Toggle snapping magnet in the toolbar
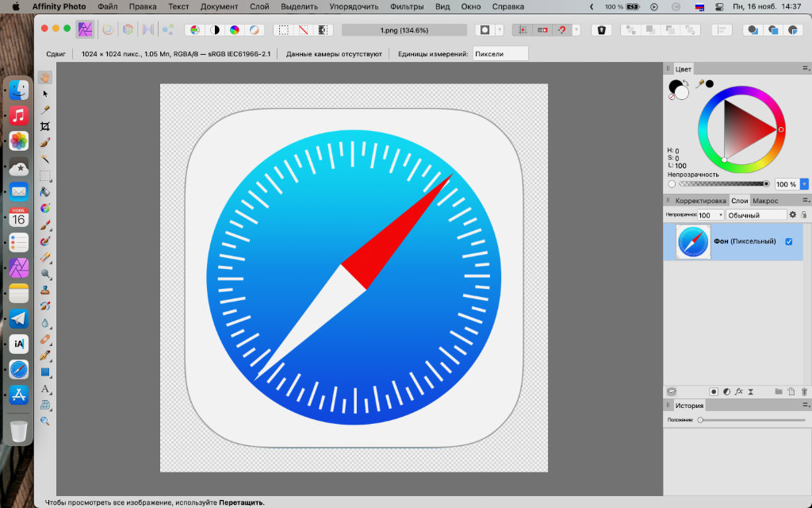The height and width of the screenshot is (508, 812). (561, 29)
